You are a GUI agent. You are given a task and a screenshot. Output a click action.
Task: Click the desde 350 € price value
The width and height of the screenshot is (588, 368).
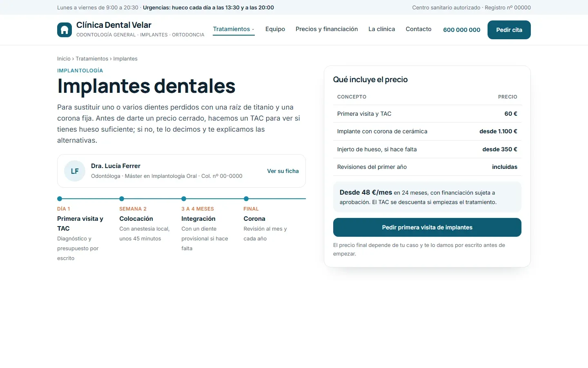coord(500,149)
